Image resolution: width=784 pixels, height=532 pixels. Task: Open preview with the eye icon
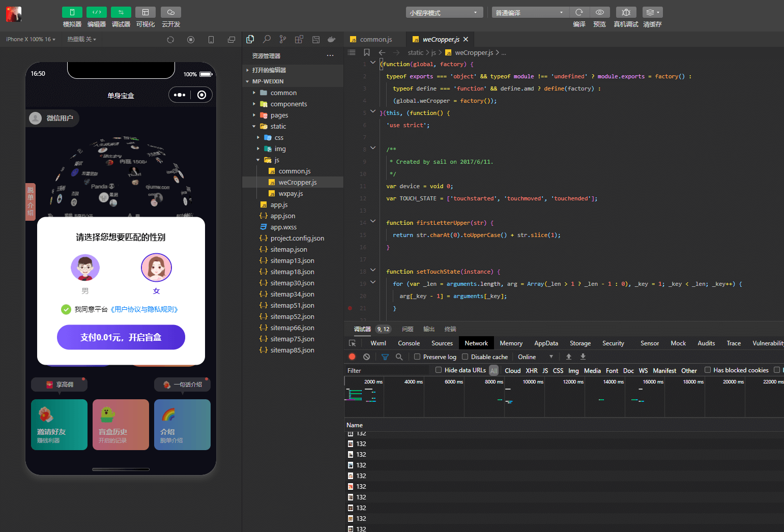point(599,12)
